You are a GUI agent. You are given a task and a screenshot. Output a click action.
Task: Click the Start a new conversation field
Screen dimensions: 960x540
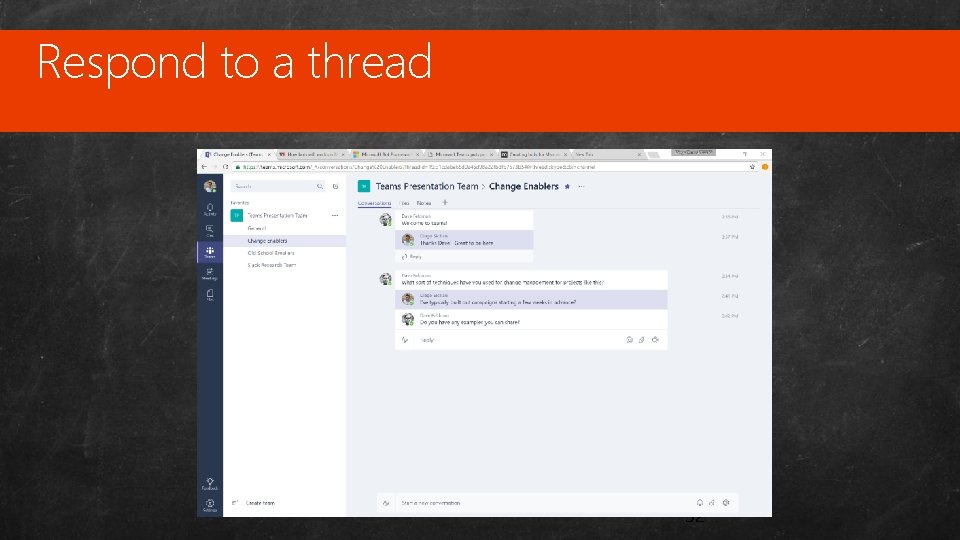click(x=545, y=503)
